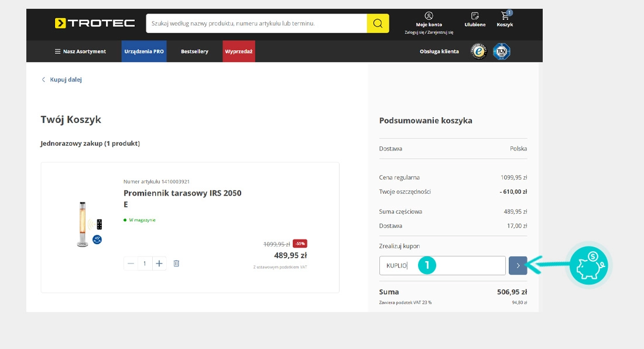Remove product with trash icon
This screenshot has width=644, height=349.
pos(176,264)
